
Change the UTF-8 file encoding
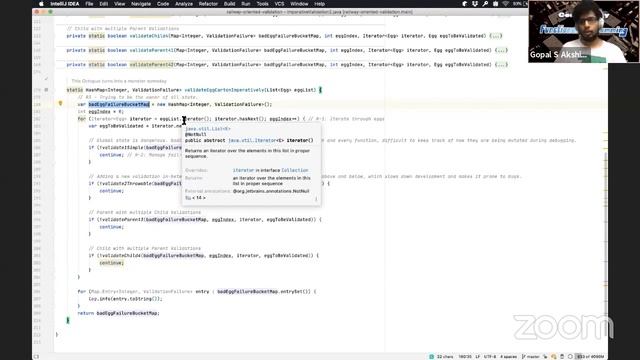click(490, 357)
